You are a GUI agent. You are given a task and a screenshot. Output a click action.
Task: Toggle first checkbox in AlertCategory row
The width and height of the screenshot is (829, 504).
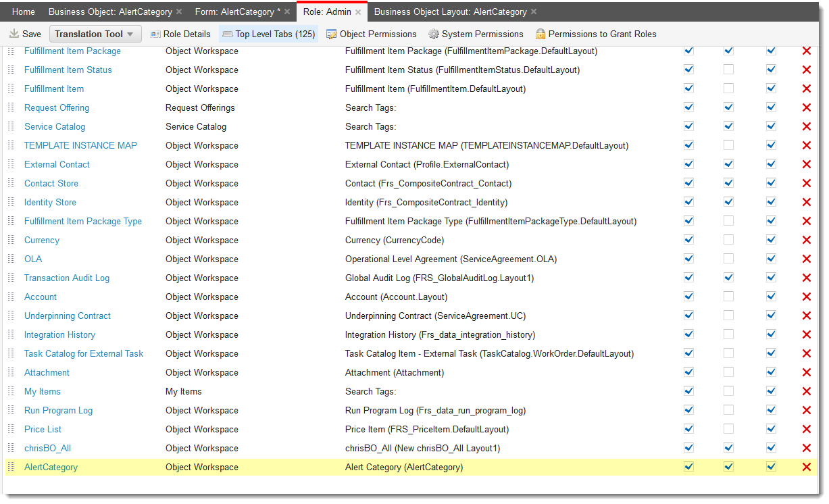tap(688, 466)
